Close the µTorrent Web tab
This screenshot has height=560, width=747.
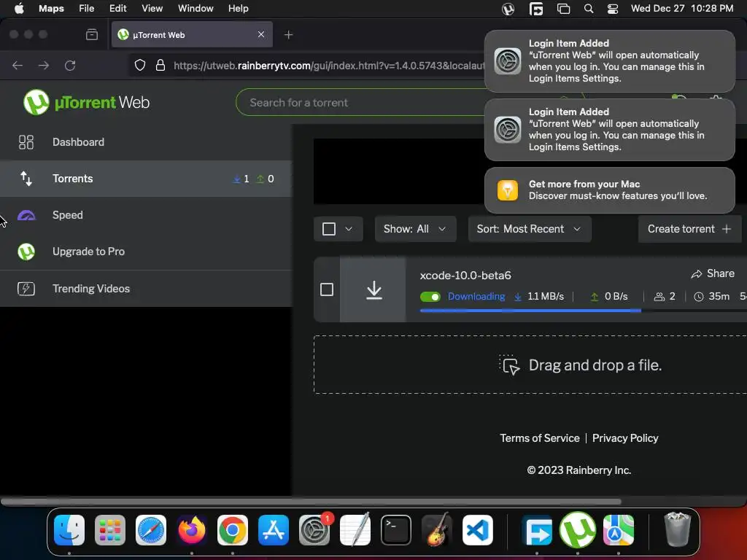click(261, 34)
